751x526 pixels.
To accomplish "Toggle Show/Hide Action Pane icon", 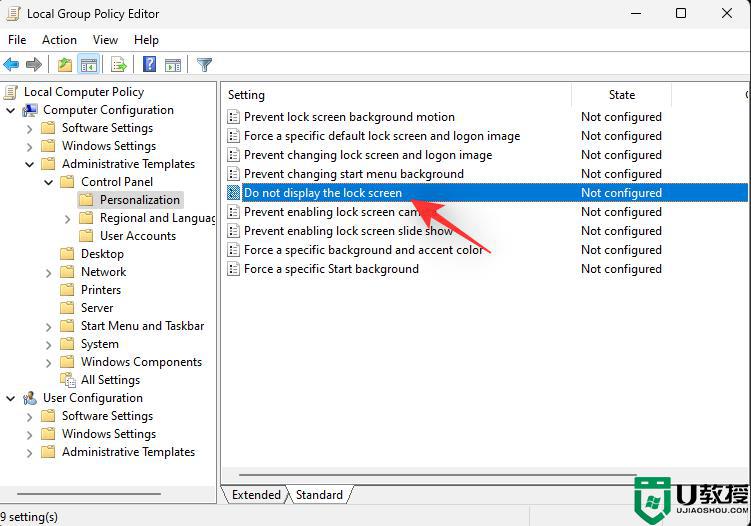I will 173,65.
